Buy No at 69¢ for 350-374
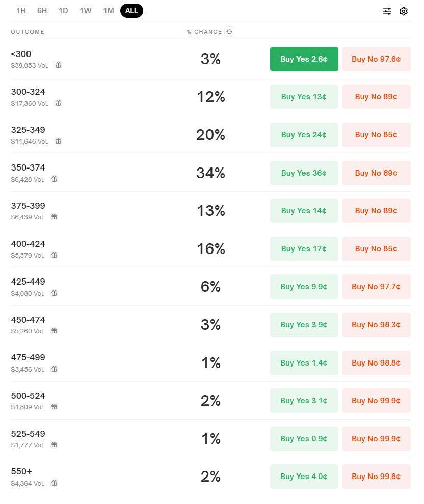 point(377,173)
